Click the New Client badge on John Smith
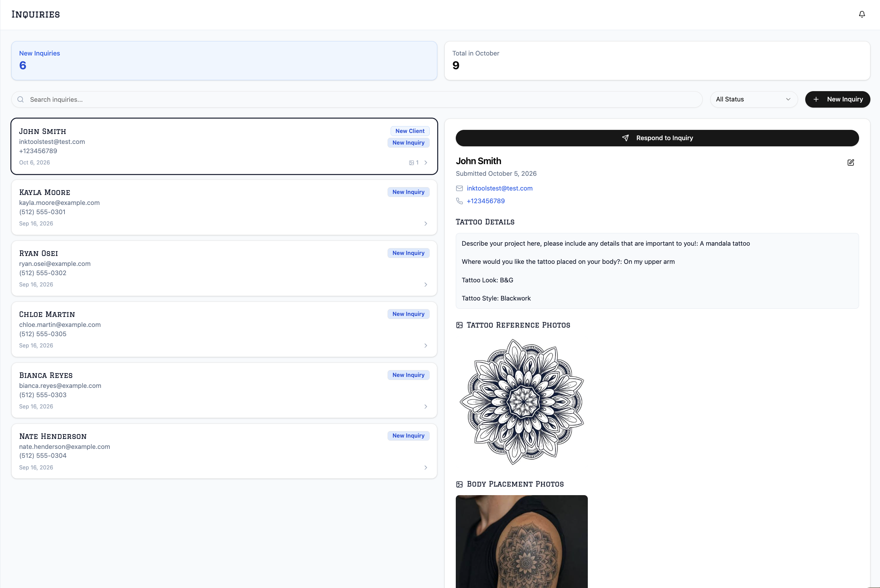Screen dimensions: 880x588 (410, 131)
